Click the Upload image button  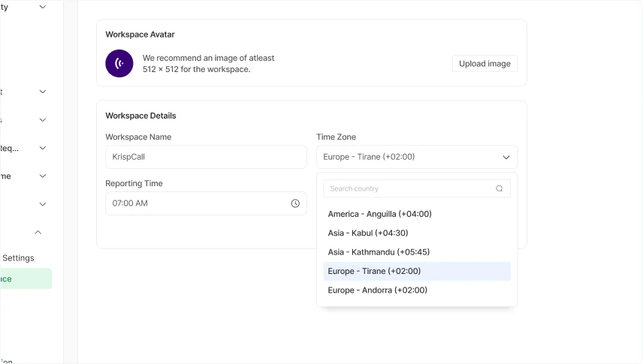tap(485, 64)
